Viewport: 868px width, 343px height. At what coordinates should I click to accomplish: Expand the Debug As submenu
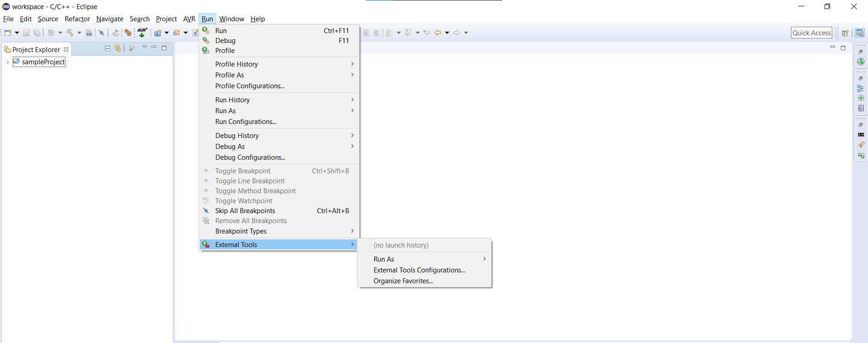tap(279, 147)
